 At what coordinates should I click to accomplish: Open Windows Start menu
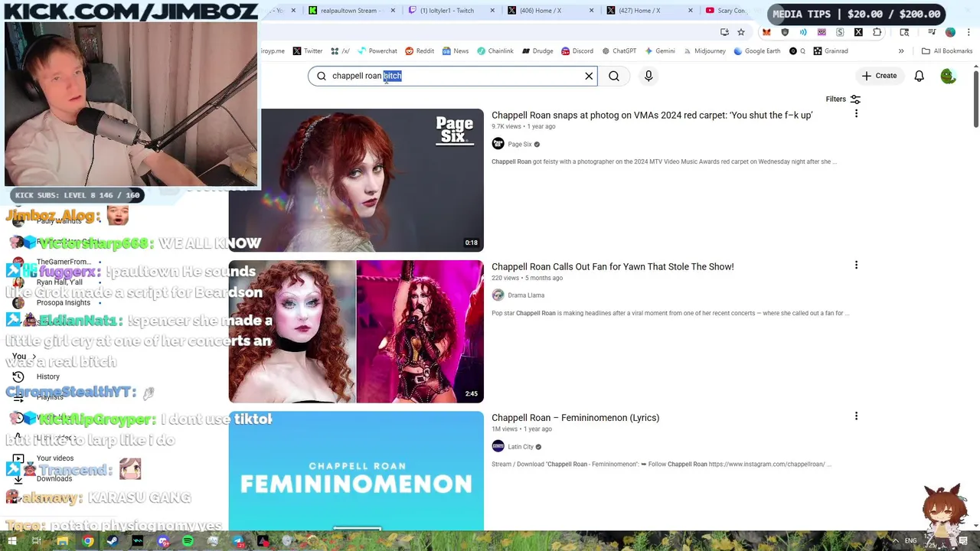12,542
